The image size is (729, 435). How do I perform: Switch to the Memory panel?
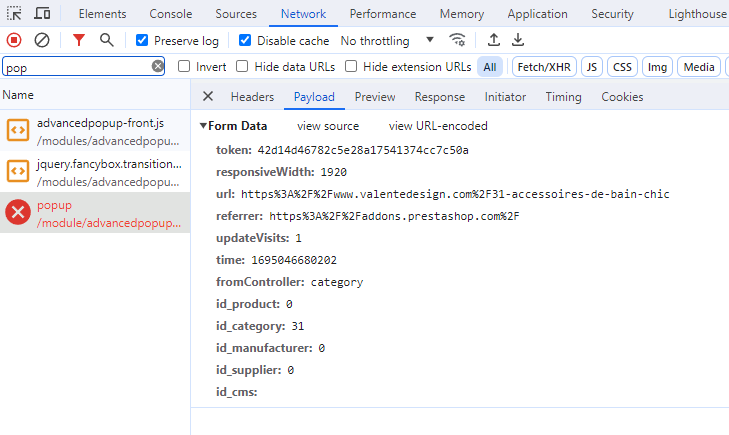tap(462, 14)
